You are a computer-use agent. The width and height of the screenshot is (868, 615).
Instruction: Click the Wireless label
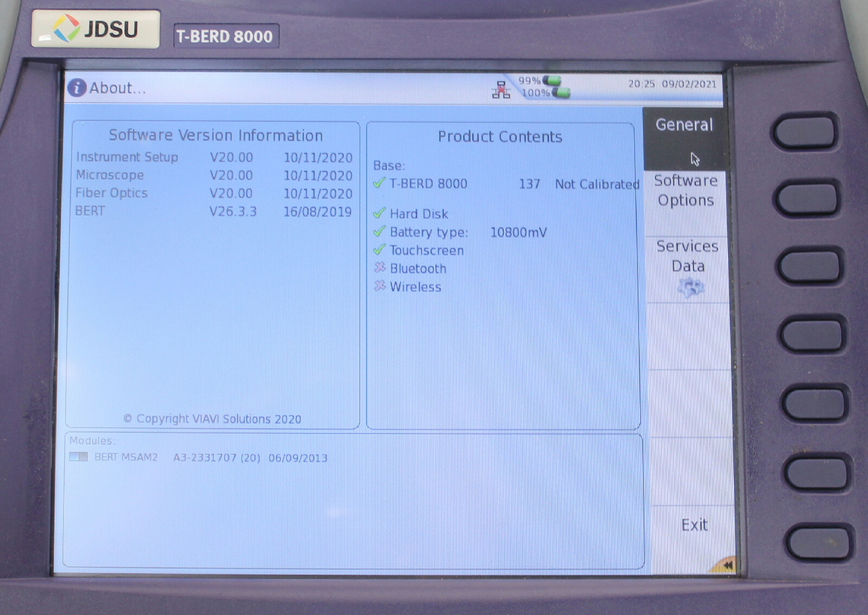point(416,287)
